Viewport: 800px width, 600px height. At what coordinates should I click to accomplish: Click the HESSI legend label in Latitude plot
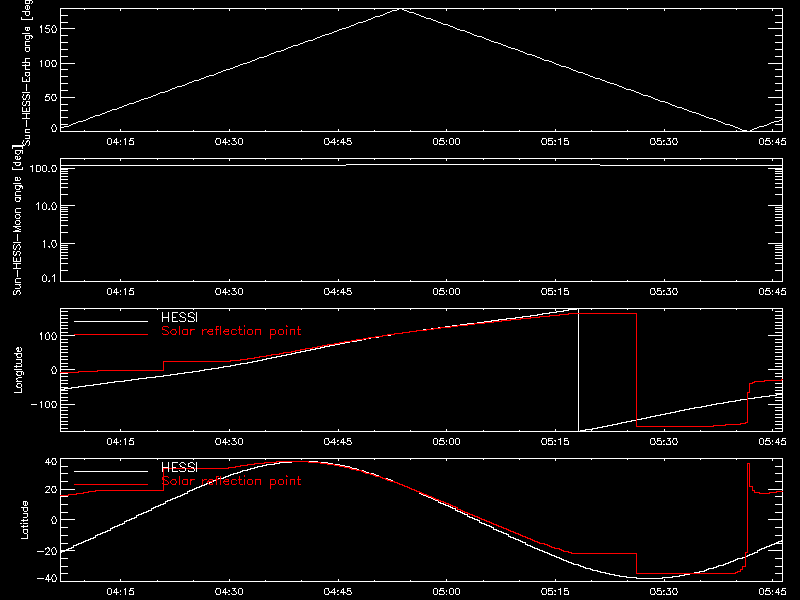point(179,467)
